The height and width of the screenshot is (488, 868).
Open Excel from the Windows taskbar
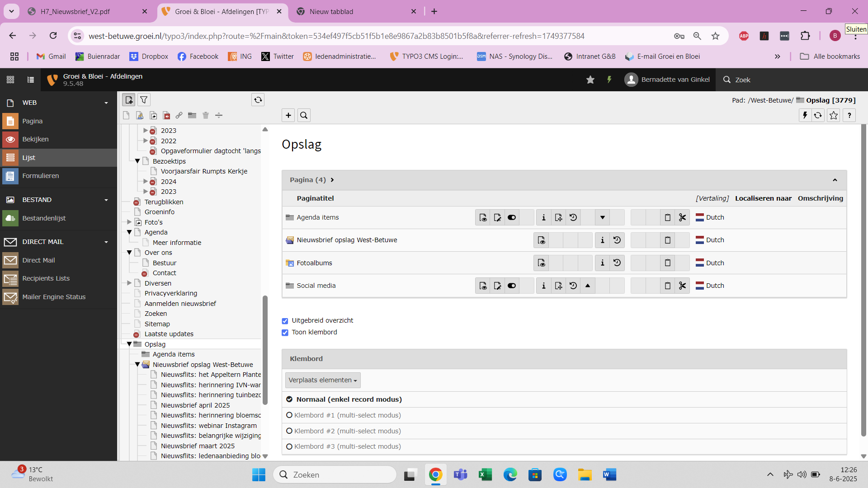[x=485, y=475]
